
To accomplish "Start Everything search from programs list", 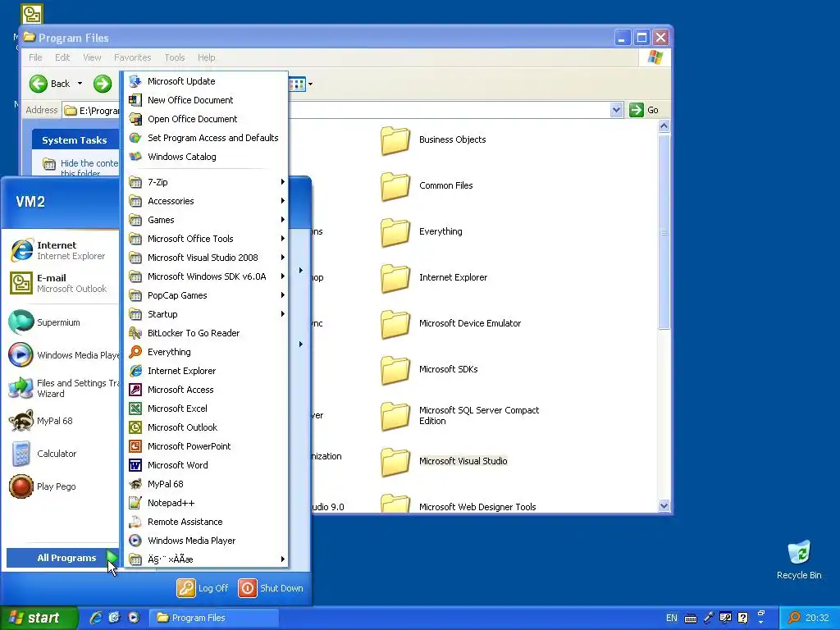I will (206, 352).
